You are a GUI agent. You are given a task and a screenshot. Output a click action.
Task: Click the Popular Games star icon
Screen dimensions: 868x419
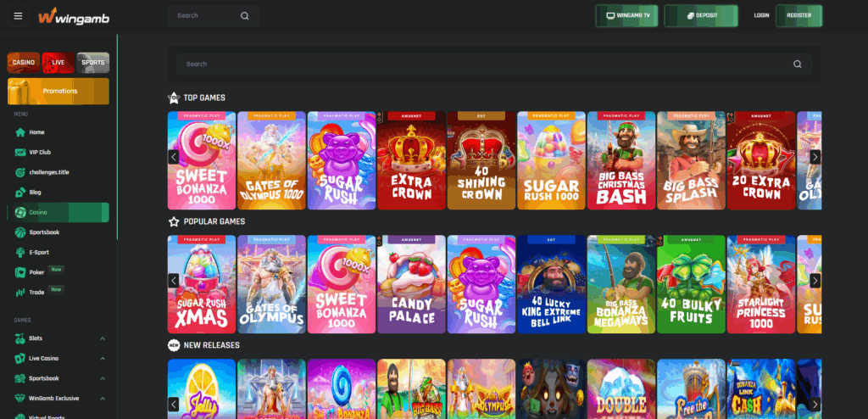(174, 221)
